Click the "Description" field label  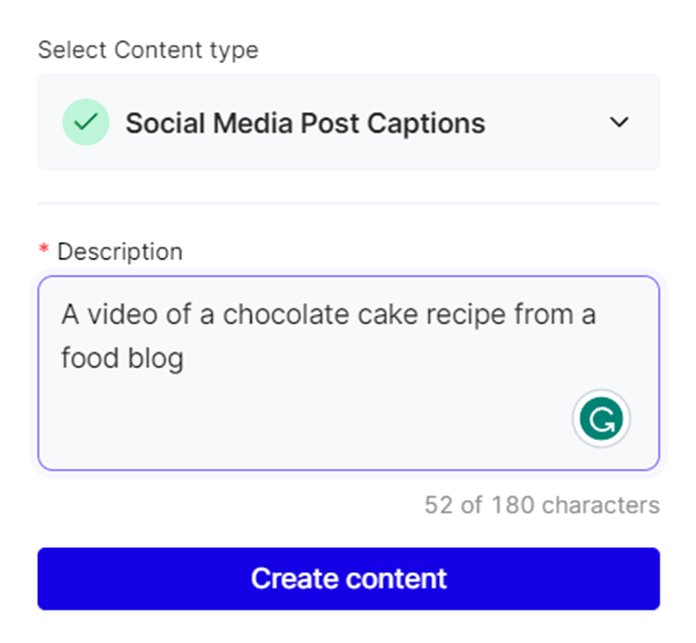pyautogui.click(x=120, y=252)
